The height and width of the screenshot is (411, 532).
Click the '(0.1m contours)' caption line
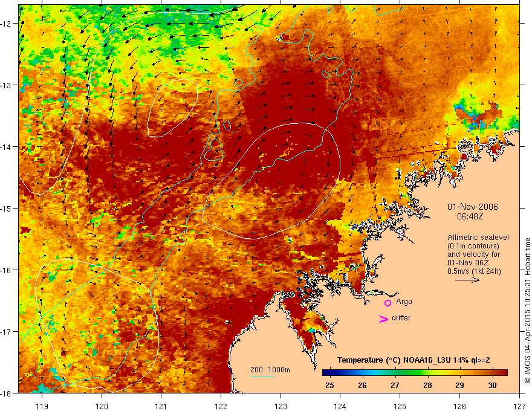[x=473, y=246]
